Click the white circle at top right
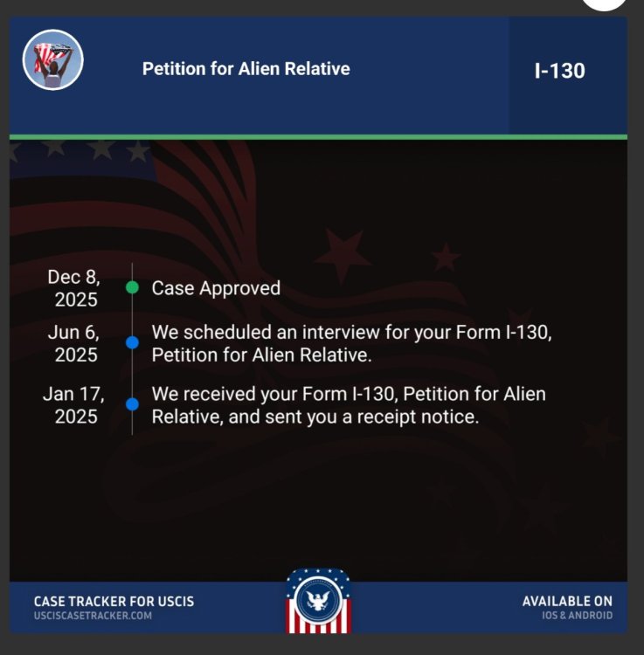The width and height of the screenshot is (644, 655). point(605,3)
